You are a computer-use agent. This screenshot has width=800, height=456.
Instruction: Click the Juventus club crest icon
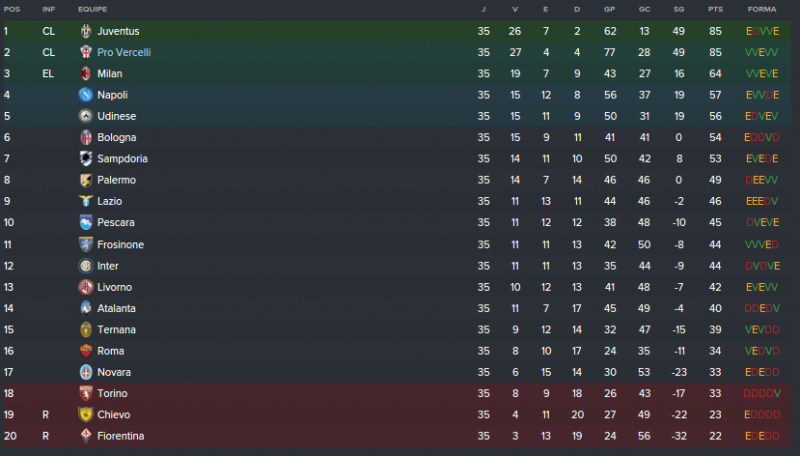(x=86, y=31)
